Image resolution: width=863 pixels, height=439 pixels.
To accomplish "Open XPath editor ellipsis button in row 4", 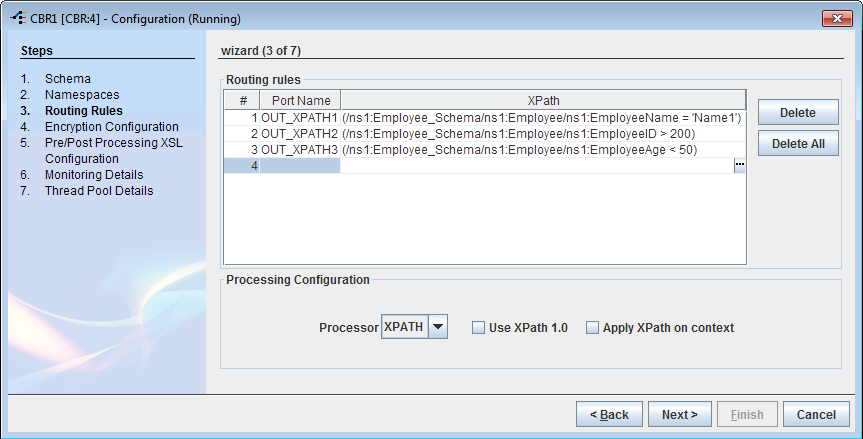I will point(740,165).
